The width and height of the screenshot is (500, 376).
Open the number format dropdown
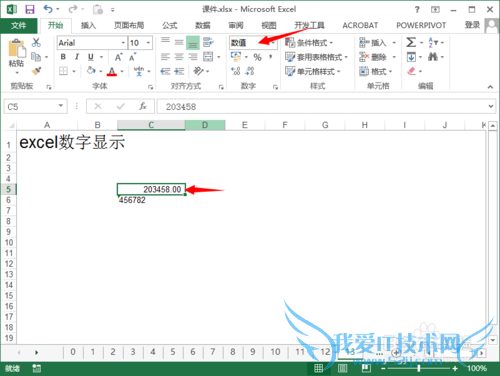pyautogui.click(x=273, y=43)
